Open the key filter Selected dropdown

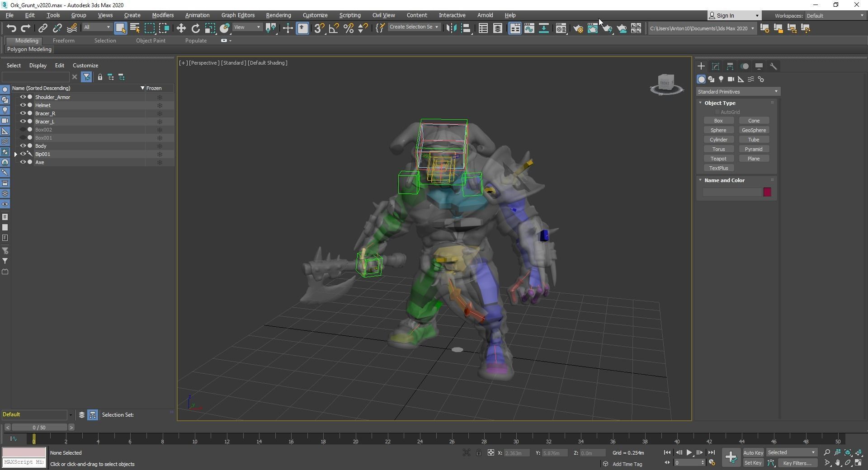[791, 452]
